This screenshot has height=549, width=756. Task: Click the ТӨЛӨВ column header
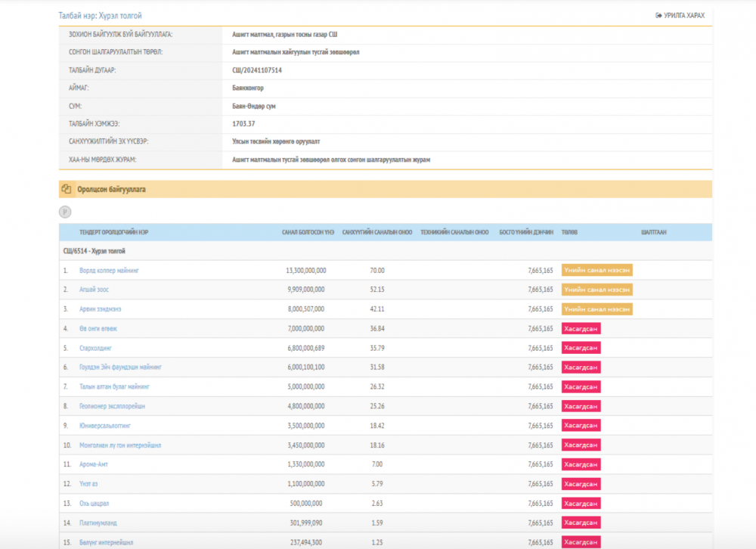[569, 232]
